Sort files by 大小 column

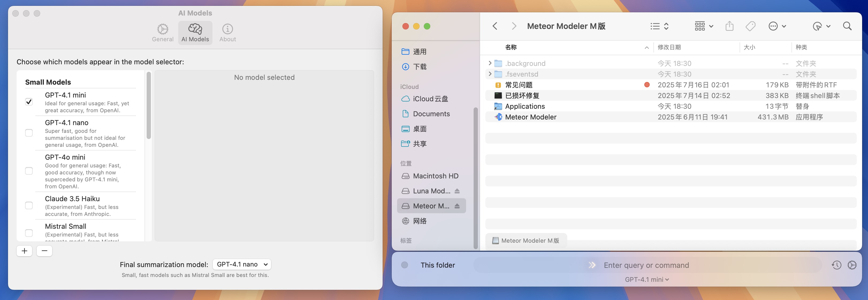[749, 47]
